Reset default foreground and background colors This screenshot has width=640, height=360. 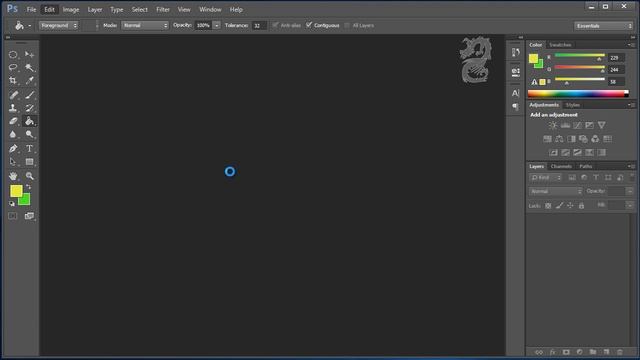(x=12, y=203)
